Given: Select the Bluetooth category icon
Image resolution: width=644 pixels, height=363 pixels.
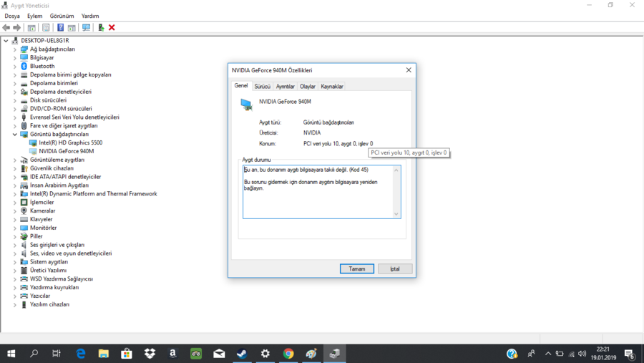Looking at the screenshot, I should pyautogui.click(x=24, y=66).
